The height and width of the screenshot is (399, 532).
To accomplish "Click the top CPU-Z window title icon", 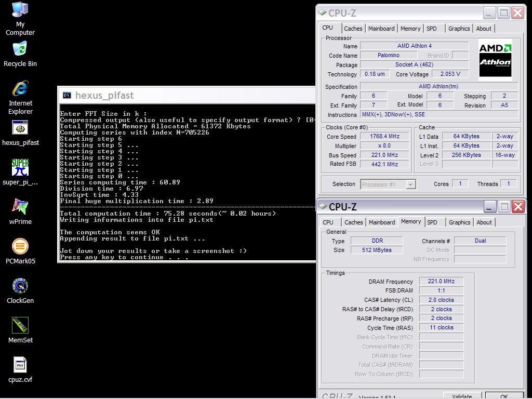I will coord(322,13).
